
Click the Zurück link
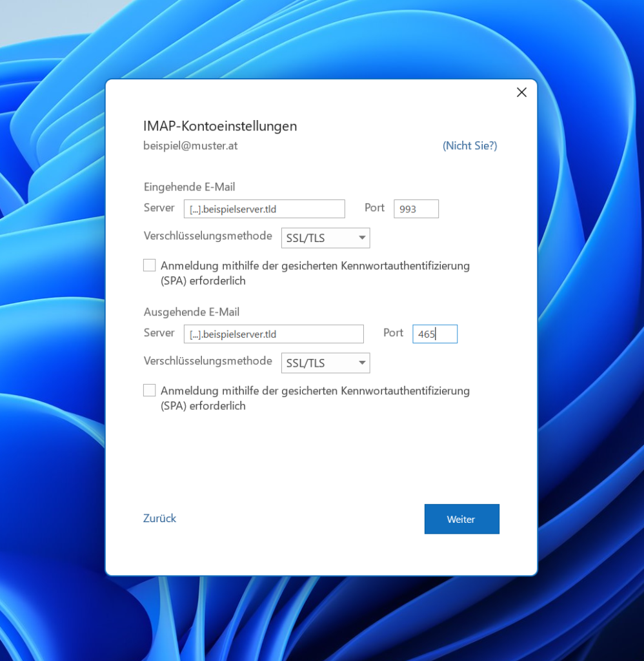point(159,518)
